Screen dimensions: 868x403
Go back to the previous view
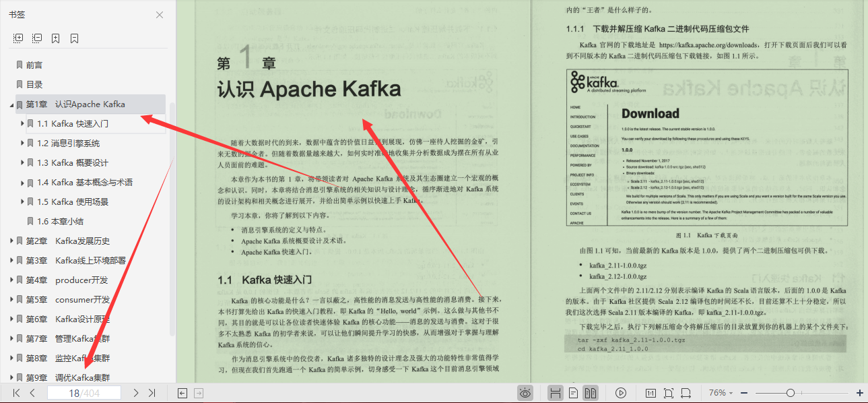click(x=182, y=393)
